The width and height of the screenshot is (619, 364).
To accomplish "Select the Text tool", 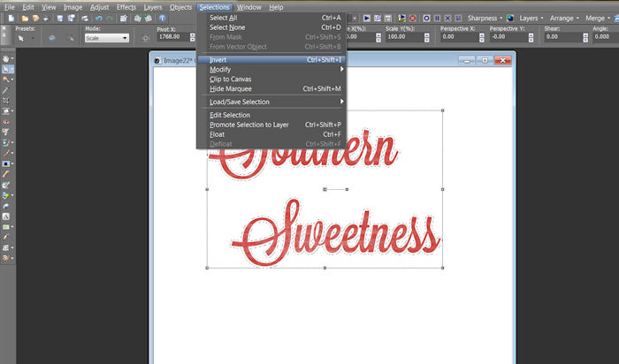I will (x=7, y=216).
